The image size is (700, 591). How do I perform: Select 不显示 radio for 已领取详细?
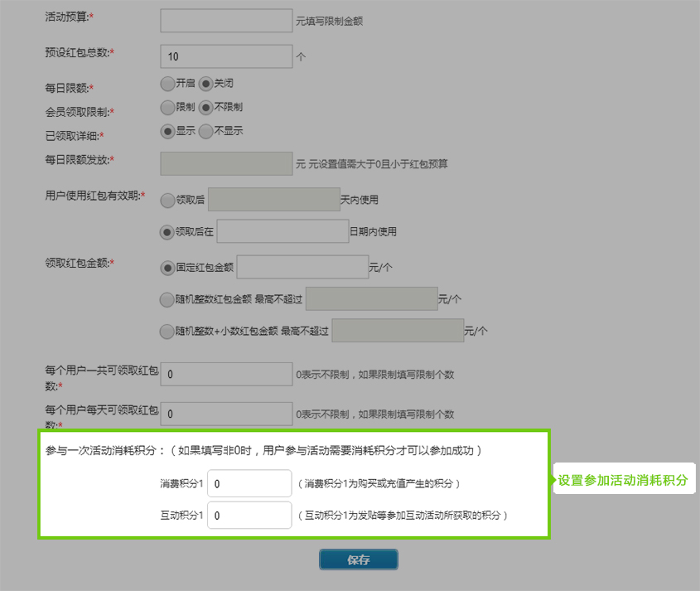click(x=205, y=131)
